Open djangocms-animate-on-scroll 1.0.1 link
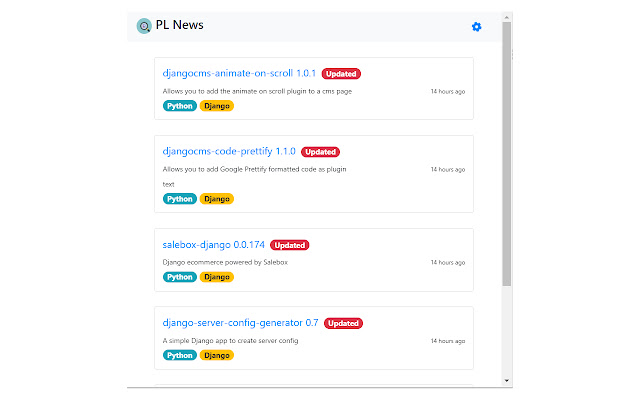Image resolution: width=640 pixels, height=400 pixels. (x=239, y=73)
